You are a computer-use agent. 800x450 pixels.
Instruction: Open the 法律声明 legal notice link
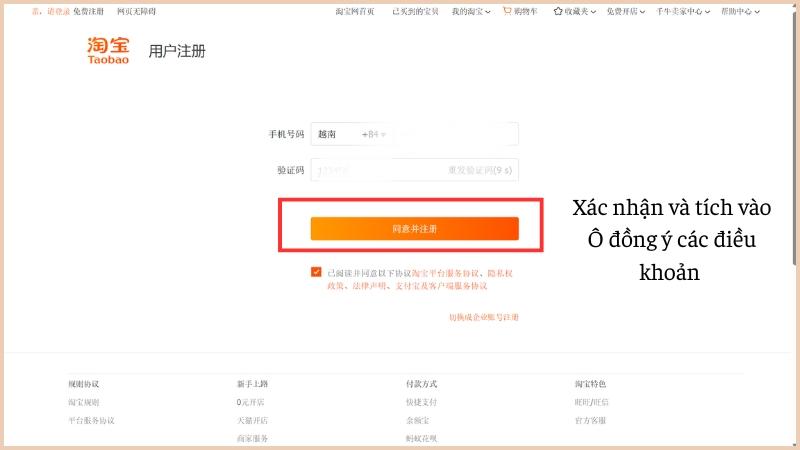[369, 286]
